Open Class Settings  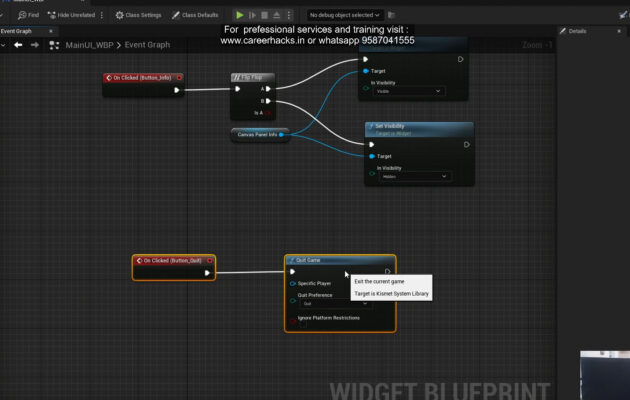pyautogui.click(x=138, y=15)
